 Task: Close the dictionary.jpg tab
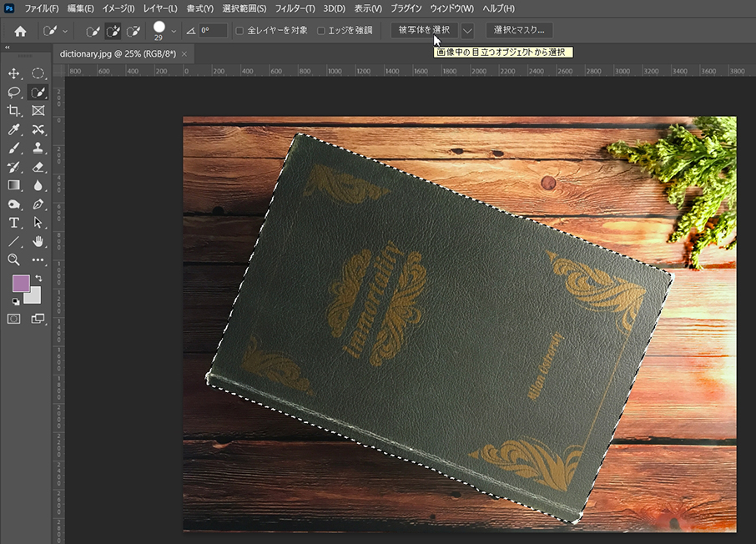184,54
